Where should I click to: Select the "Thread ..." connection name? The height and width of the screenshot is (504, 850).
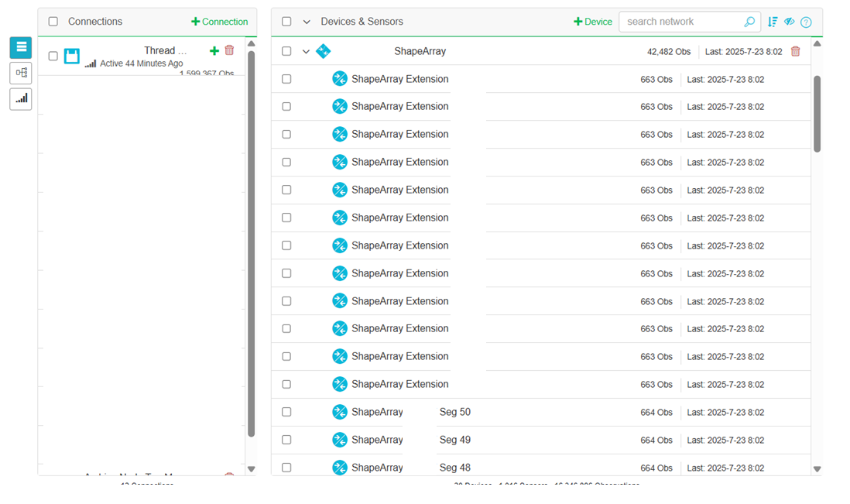(x=166, y=50)
